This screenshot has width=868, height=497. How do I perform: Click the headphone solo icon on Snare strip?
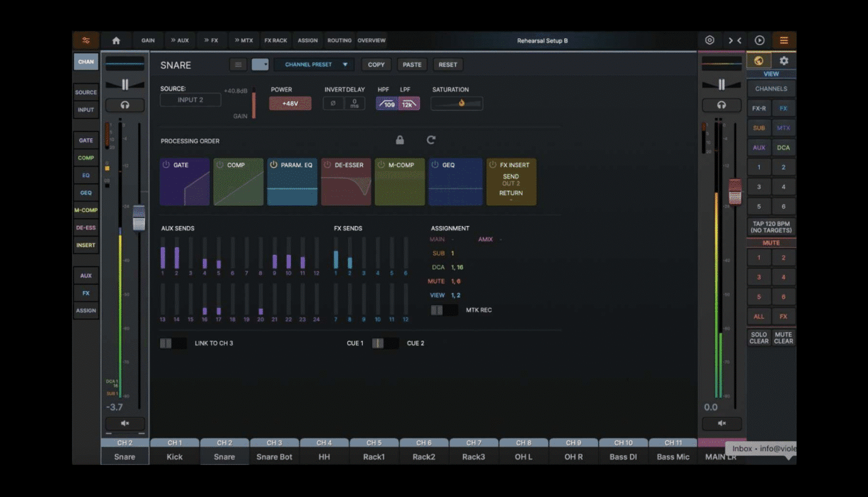pyautogui.click(x=125, y=105)
